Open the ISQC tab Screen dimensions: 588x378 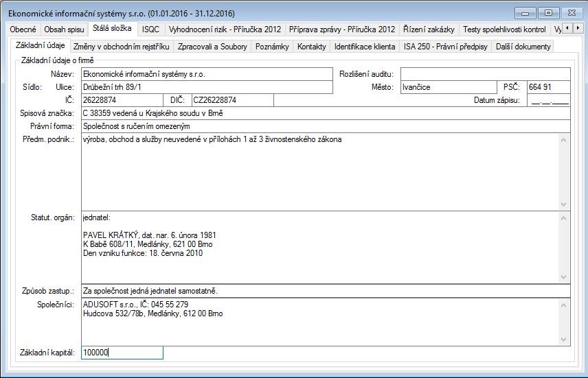click(x=150, y=29)
